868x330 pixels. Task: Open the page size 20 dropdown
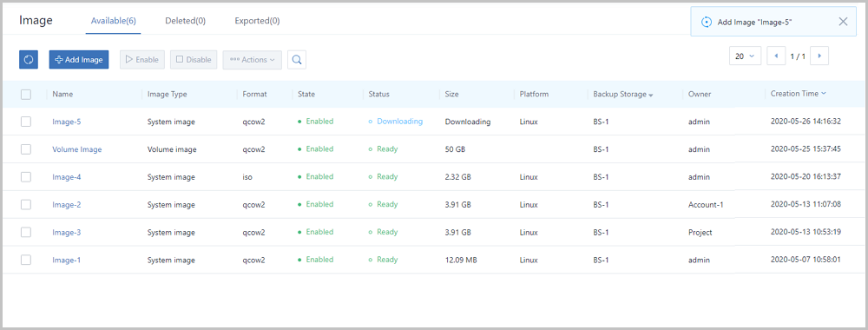745,56
